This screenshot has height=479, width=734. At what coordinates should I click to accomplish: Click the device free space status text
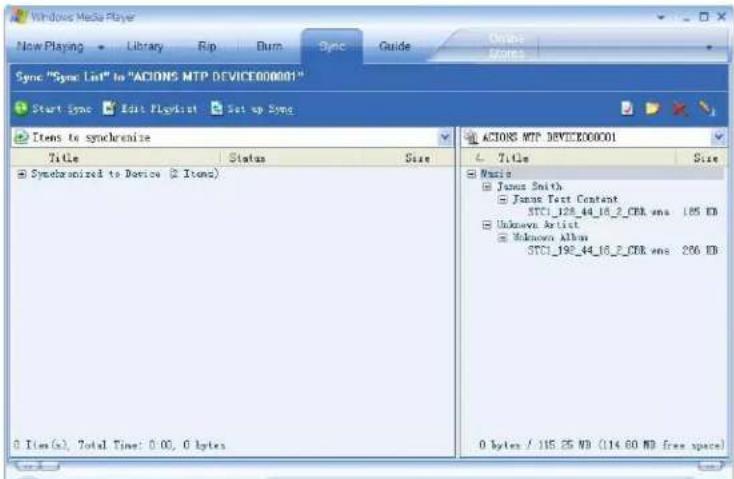point(602,444)
